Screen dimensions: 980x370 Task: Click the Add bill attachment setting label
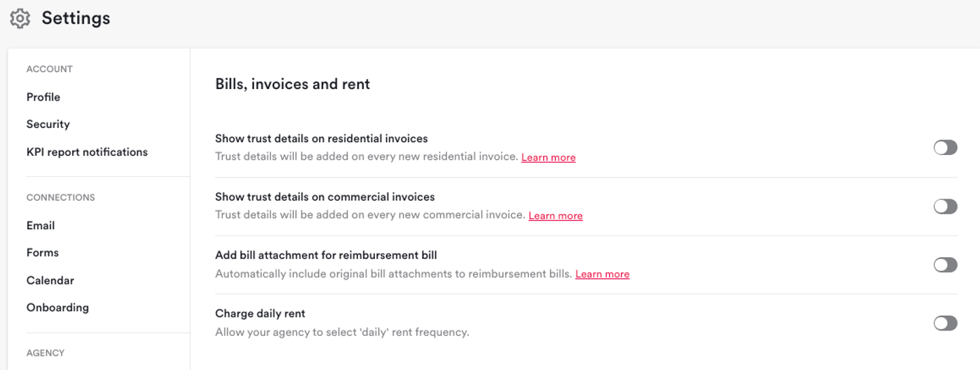[x=326, y=255]
